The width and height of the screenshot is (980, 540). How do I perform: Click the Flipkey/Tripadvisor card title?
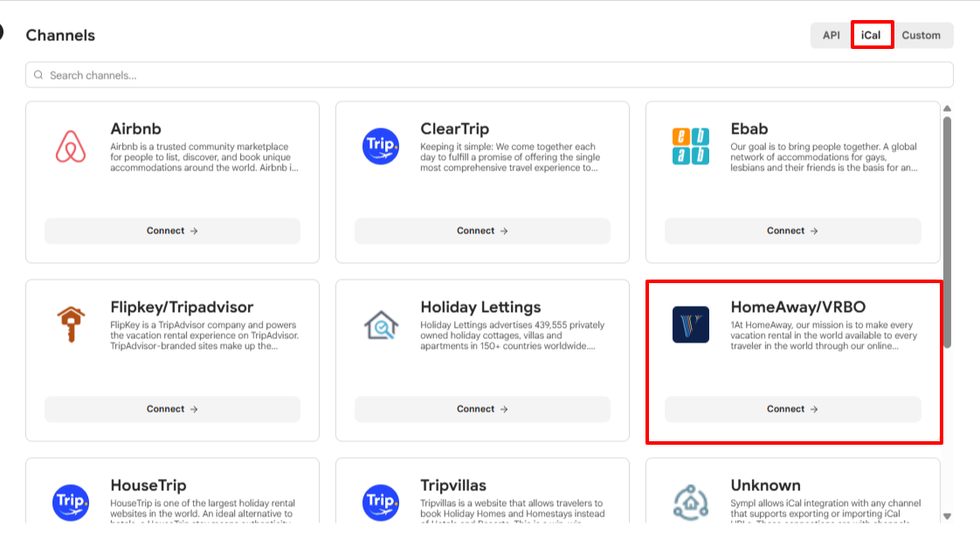point(182,307)
